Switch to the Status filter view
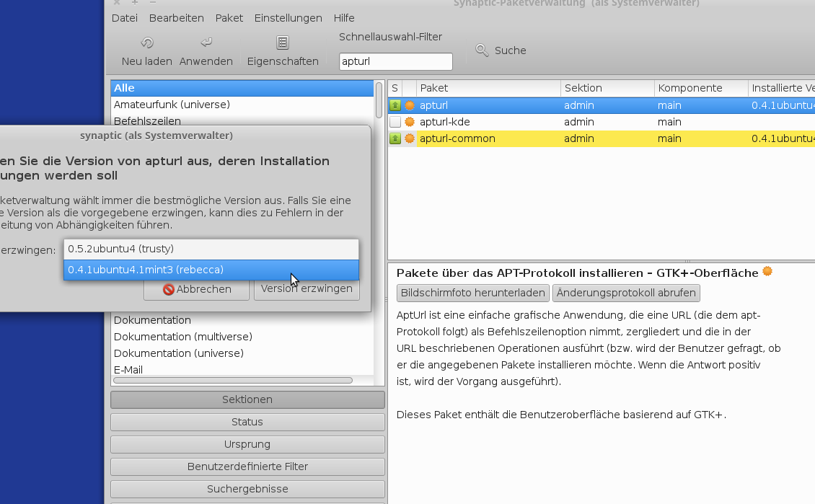This screenshot has height=504, width=815. tap(247, 422)
